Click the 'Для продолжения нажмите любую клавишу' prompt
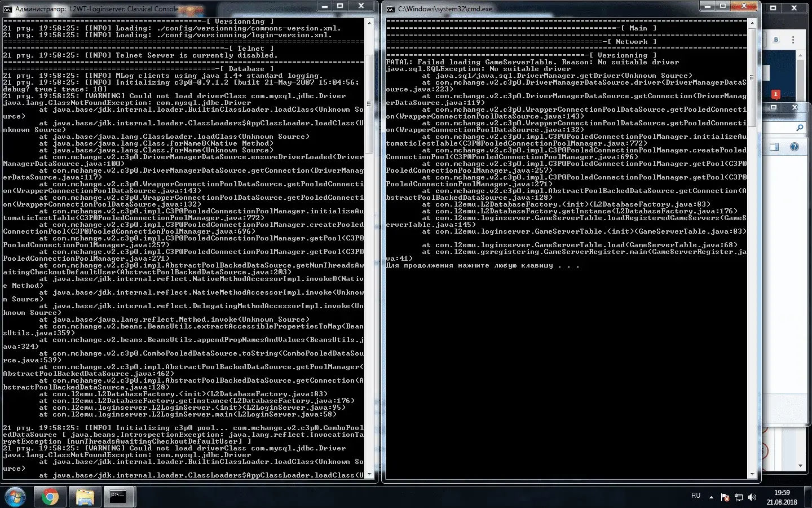Screen dimensions: 812x508 click(483, 265)
